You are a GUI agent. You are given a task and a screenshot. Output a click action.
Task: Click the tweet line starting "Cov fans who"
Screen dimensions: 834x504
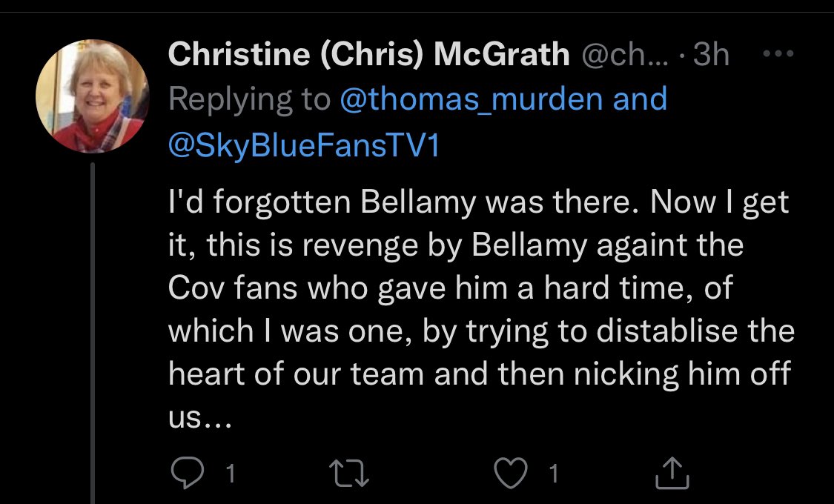tap(449, 289)
